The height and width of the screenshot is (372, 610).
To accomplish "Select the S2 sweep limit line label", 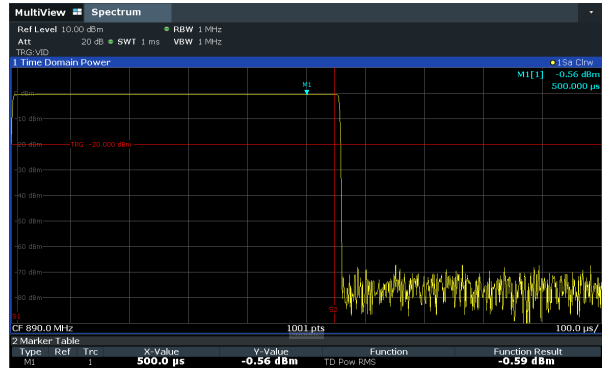I will pos(333,310).
